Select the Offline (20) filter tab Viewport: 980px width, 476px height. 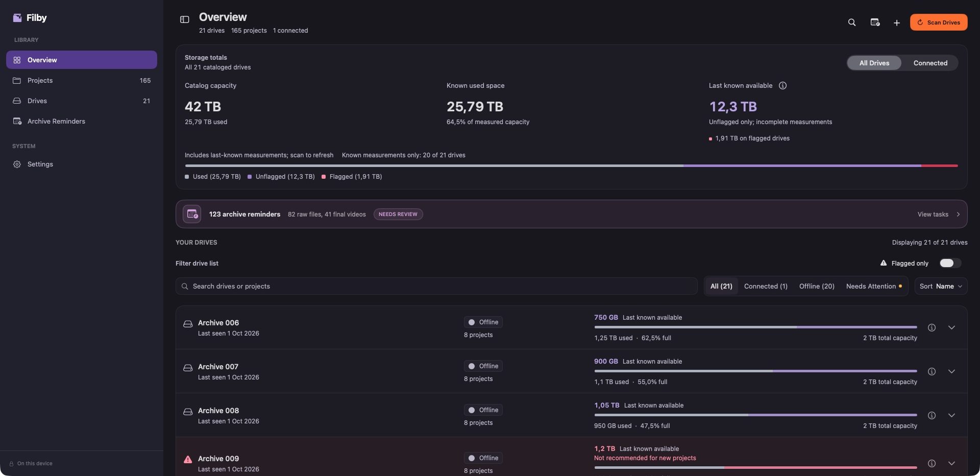coord(817,286)
